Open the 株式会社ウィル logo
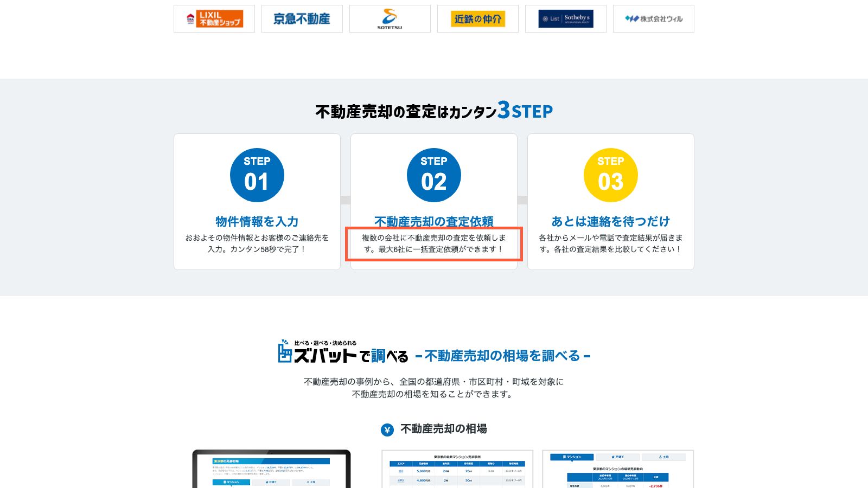 [x=654, y=19]
